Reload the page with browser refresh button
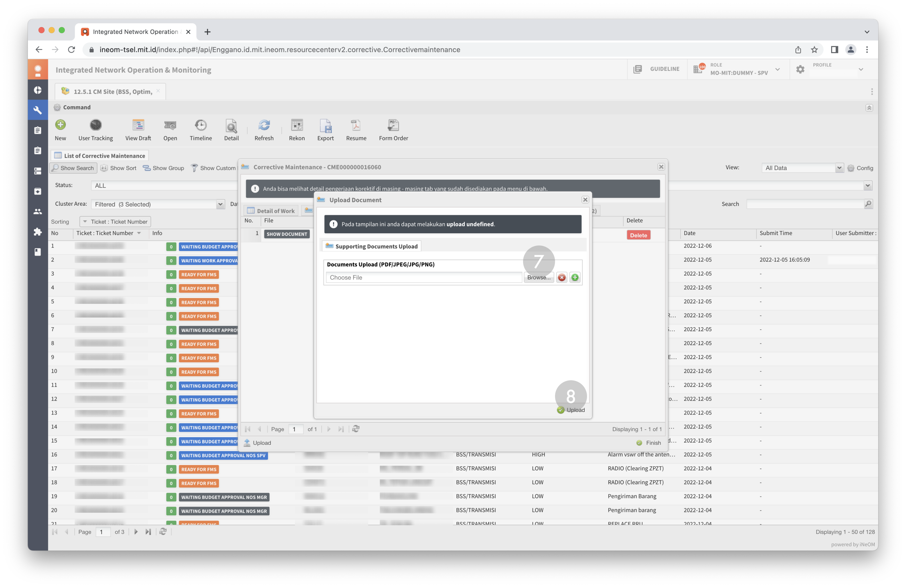Screen dimensions: 902x588 [71, 50]
